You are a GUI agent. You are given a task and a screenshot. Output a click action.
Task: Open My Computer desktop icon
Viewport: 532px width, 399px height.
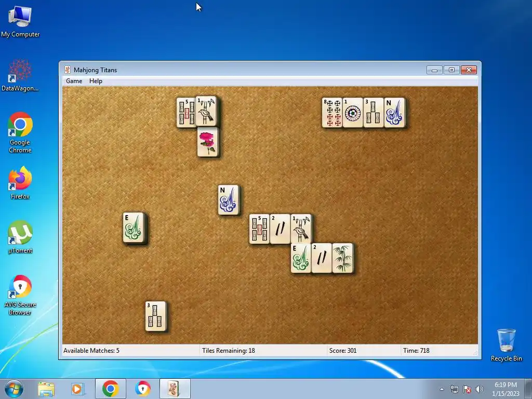click(x=20, y=21)
